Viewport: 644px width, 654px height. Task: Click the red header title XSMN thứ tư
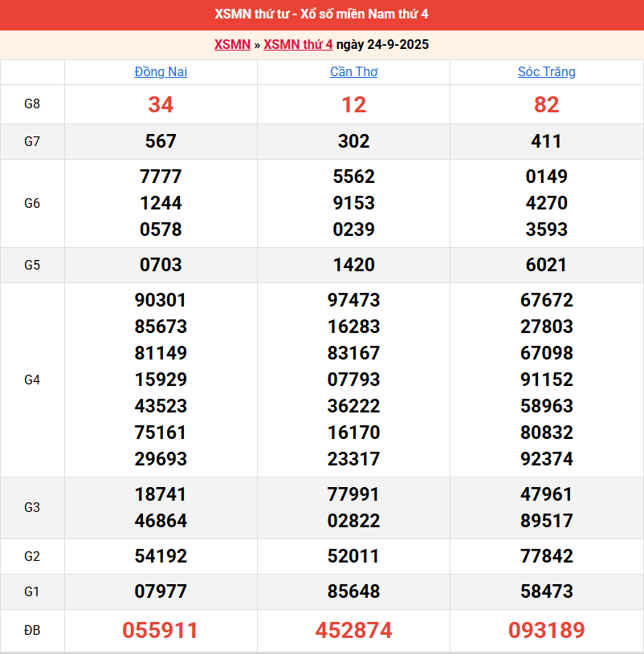coord(321,14)
